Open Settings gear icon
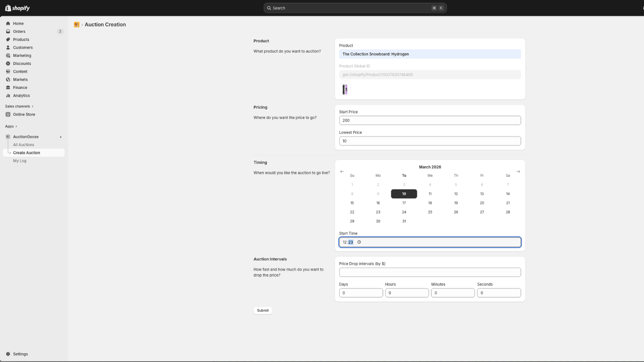 [x=8, y=354]
